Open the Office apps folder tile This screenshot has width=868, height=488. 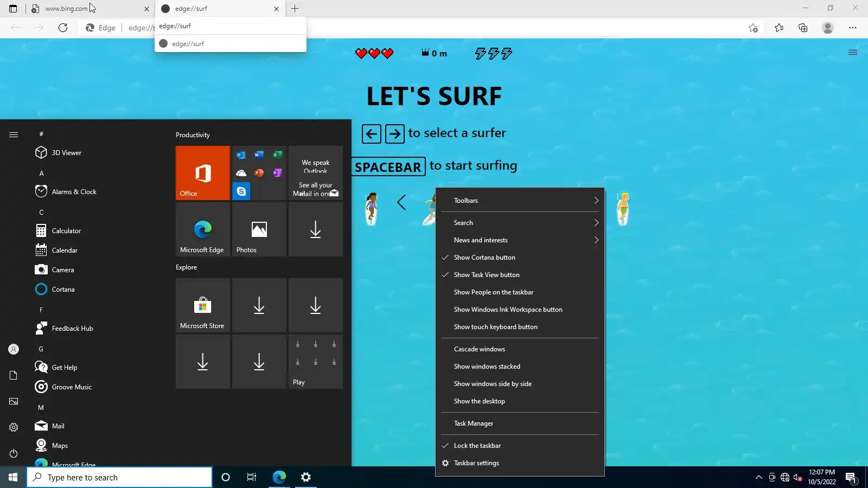click(x=259, y=173)
